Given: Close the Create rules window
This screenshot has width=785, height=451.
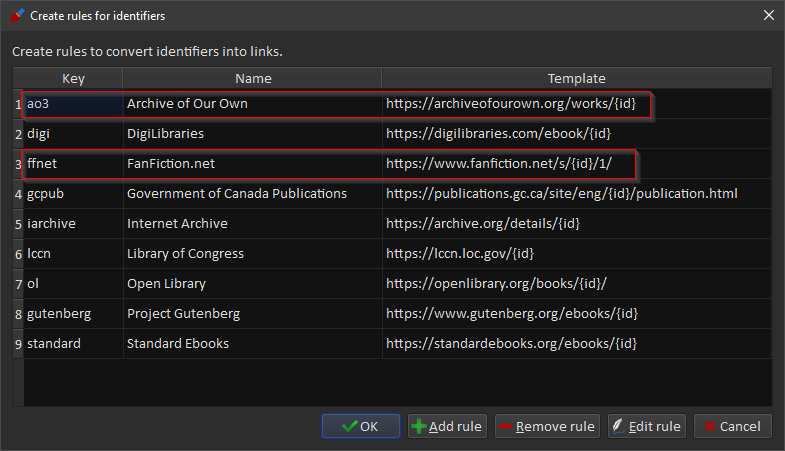Looking at the screenshot, I should pyautogui.click(x=768, y=15).
